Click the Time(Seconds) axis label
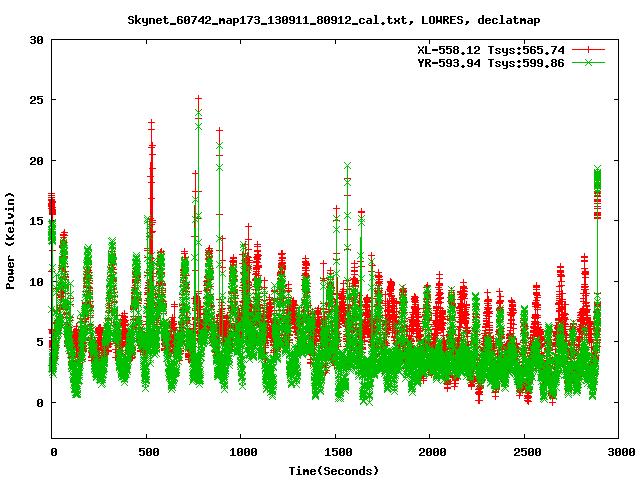The height and width of the screenshot is (480, 640). (x=334, y=471)
